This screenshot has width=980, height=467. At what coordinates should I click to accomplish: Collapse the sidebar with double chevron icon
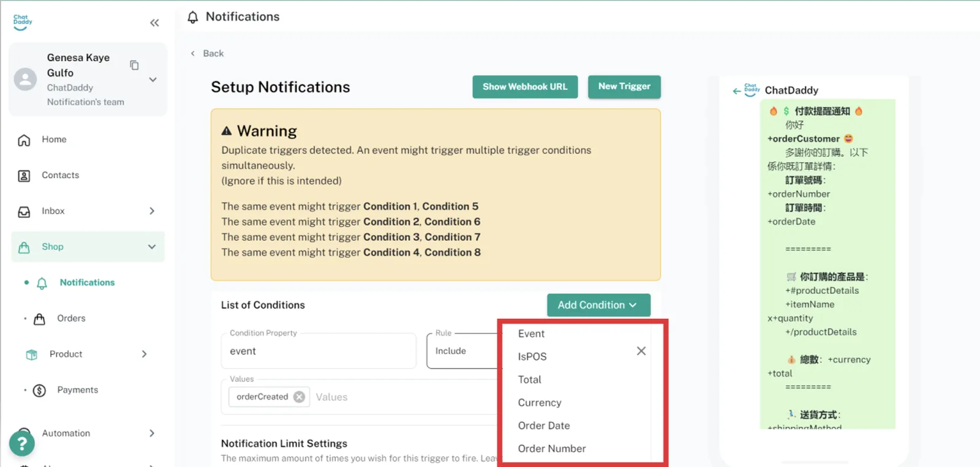(x=154, y=23)
